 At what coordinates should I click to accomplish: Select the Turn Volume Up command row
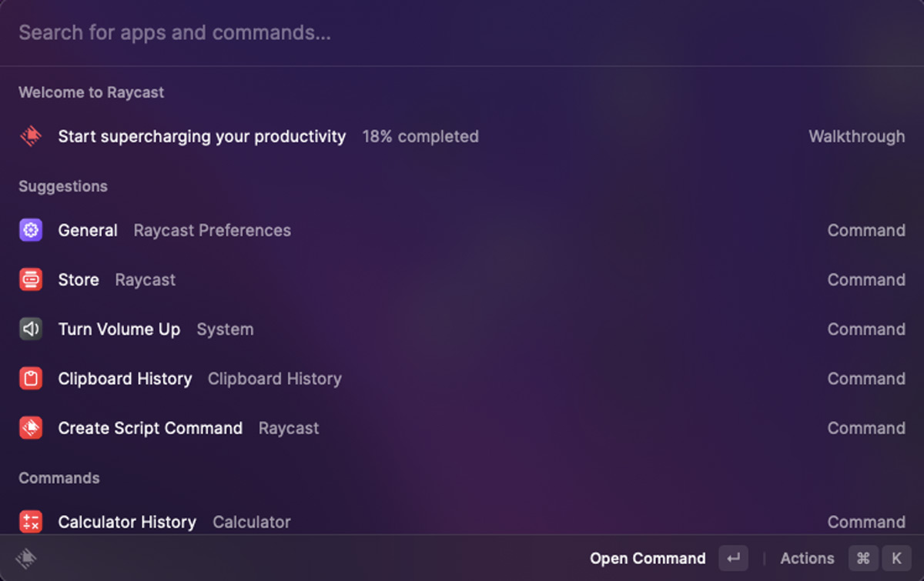(x=119, y=329)
